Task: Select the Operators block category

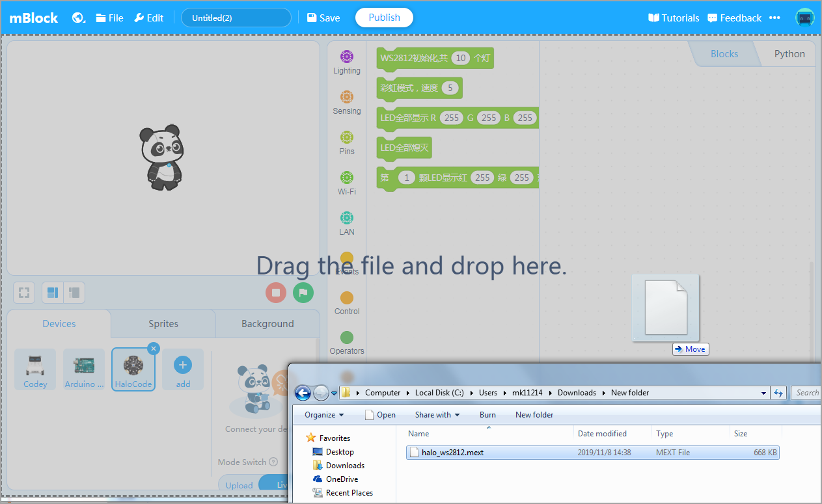Action: click(x=347, y=343)
